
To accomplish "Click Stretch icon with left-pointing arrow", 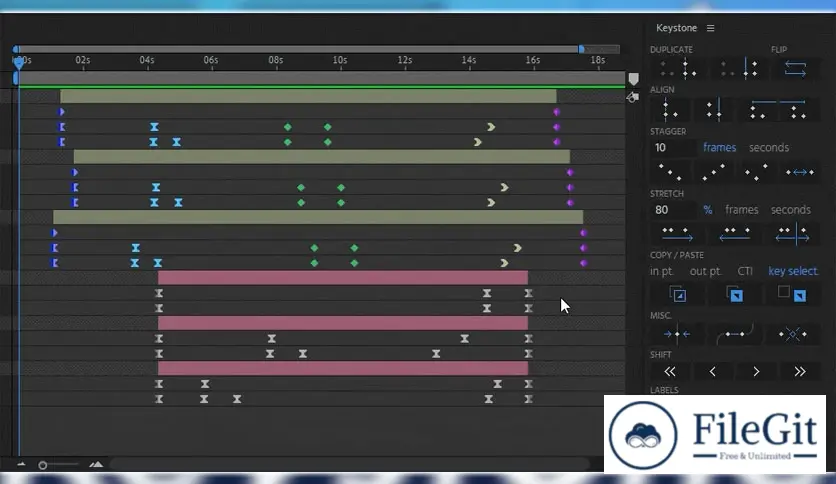I will coord(734,233).
